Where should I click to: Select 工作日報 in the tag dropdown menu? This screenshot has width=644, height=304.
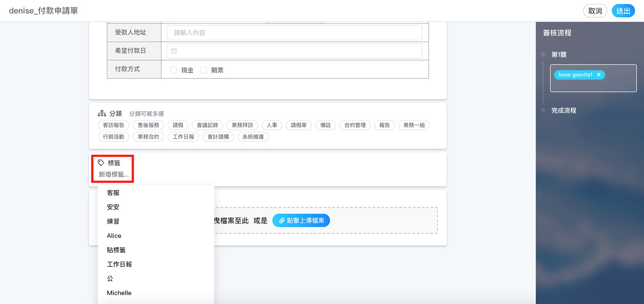[x=119, y=264]
